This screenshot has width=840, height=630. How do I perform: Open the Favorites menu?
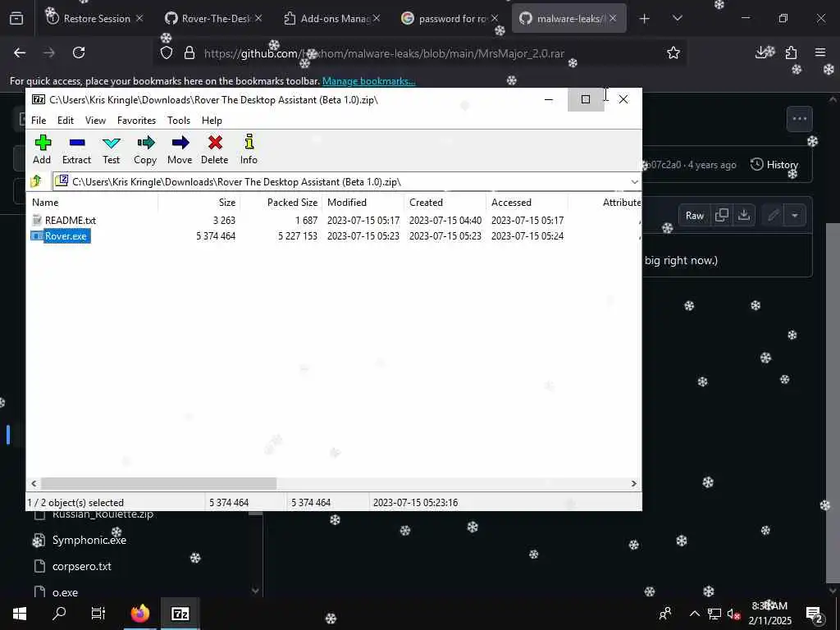point(136,121)
